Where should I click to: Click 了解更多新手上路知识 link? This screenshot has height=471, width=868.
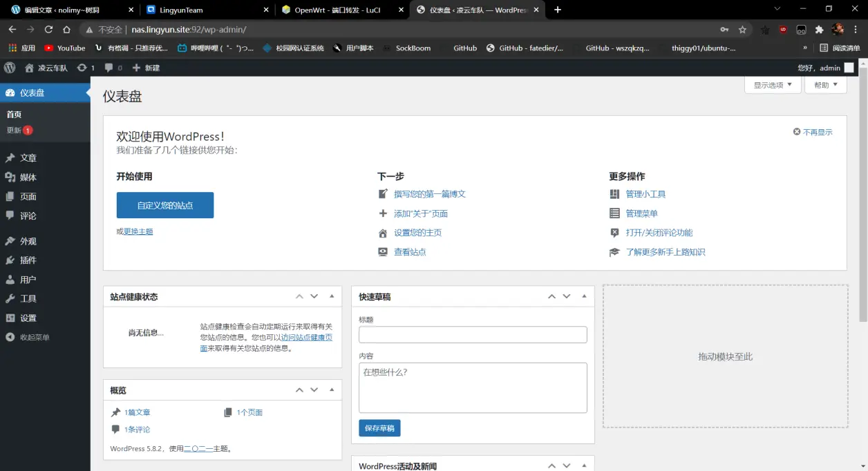point(666,252)
